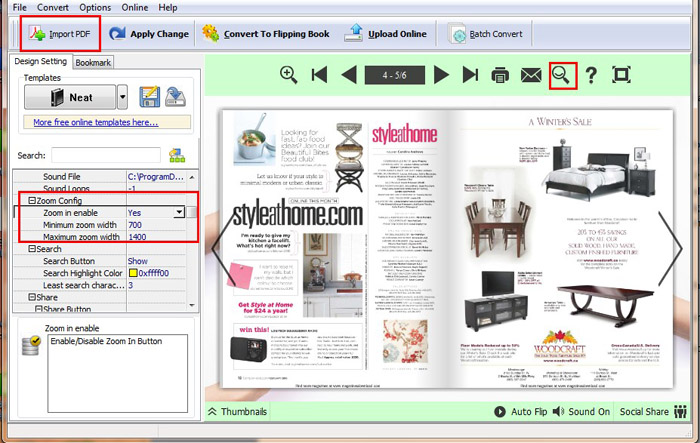Click settings list scroll up arrow
700x443 pixels.
192,177
